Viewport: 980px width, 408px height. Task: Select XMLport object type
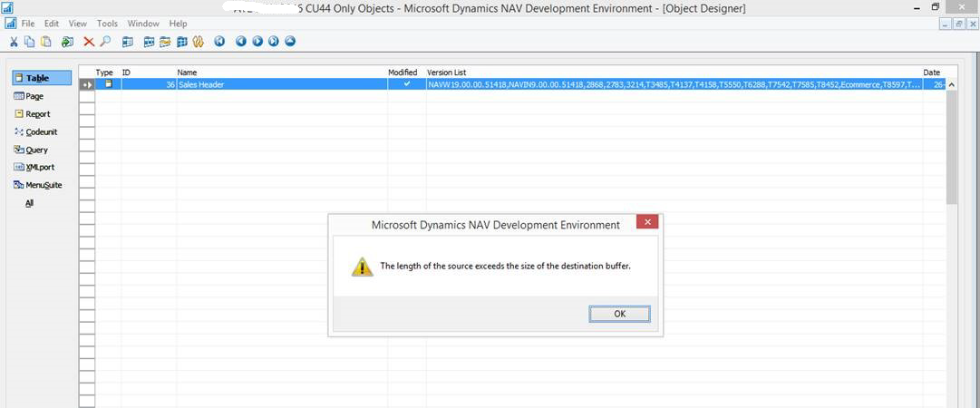[34, 168]
